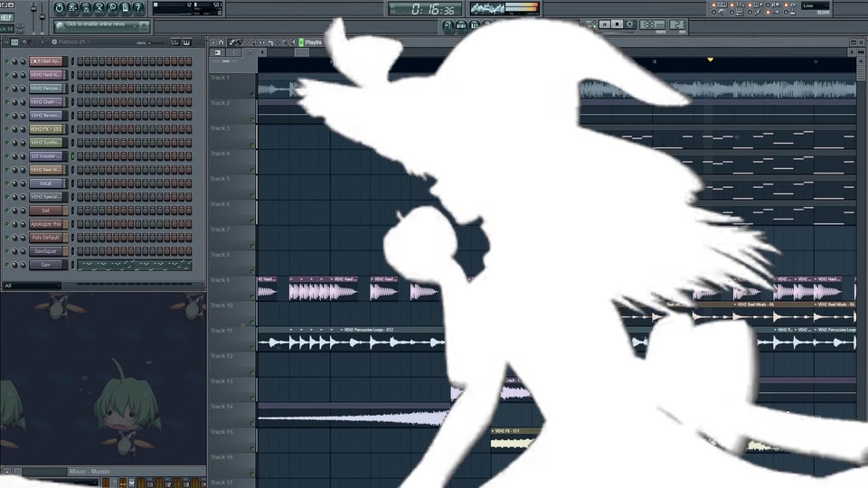This screenshot has width=868, height=488.
Task: Open the Pattern 21 selector dropdown
Action: (72, 42)
